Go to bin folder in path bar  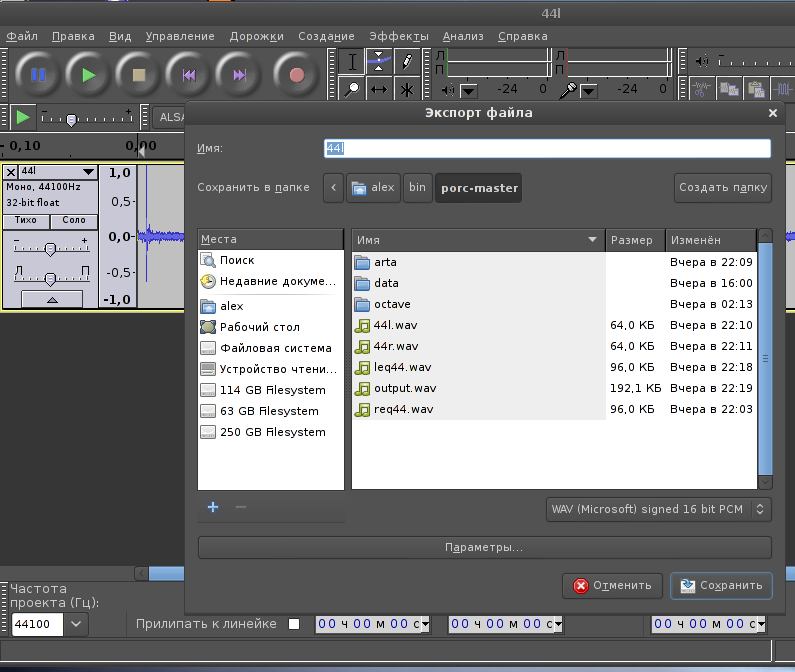point(417,188)
